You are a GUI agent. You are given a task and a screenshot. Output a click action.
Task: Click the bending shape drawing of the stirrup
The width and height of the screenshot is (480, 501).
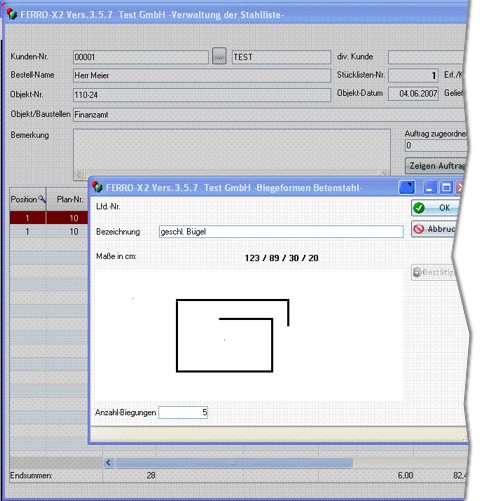(232, 335)
